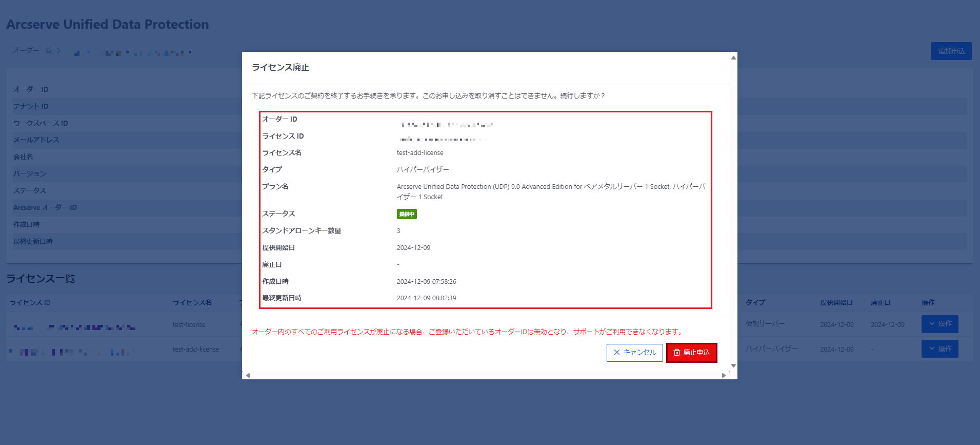
Task: Click the ライセンス廃止 dialog title
Action: (x=281, y=67)
